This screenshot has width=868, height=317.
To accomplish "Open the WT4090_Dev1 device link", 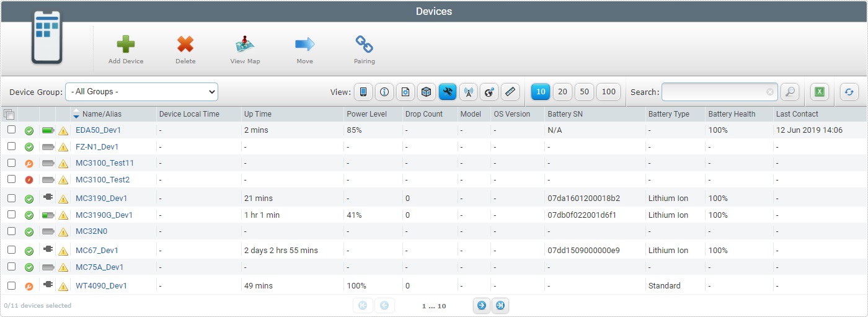I will 101,286.
